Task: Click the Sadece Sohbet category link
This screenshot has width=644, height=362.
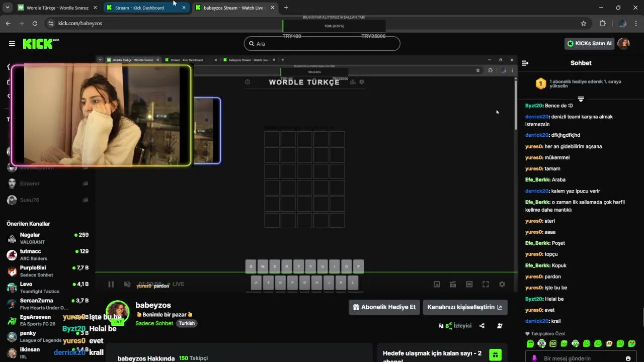Action: [x=154, y=323]
